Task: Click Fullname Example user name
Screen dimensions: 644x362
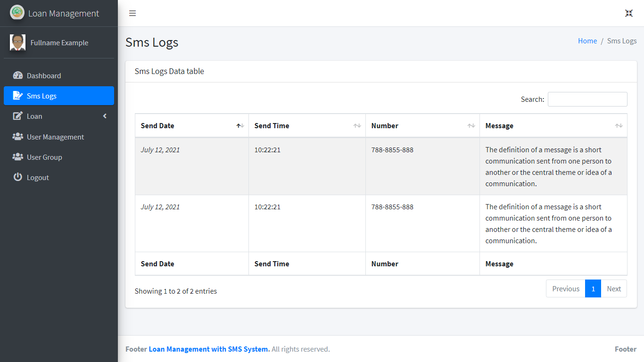Action: [x=59, y=42]
